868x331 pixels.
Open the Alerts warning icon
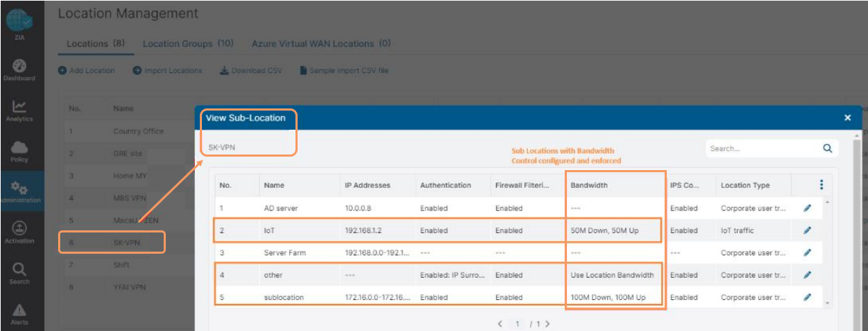click(x=20, y=310)
